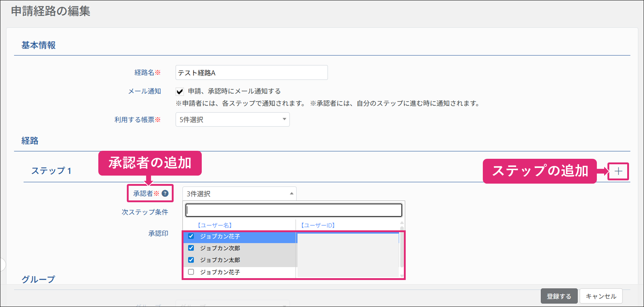Click the help question mark beside 承認者

point(165,193)
